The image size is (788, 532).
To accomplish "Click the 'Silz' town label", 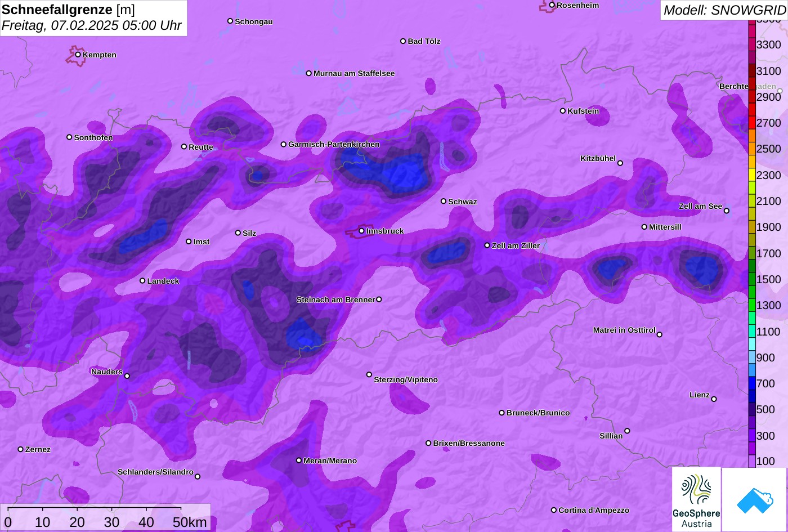I will [249, 234].
